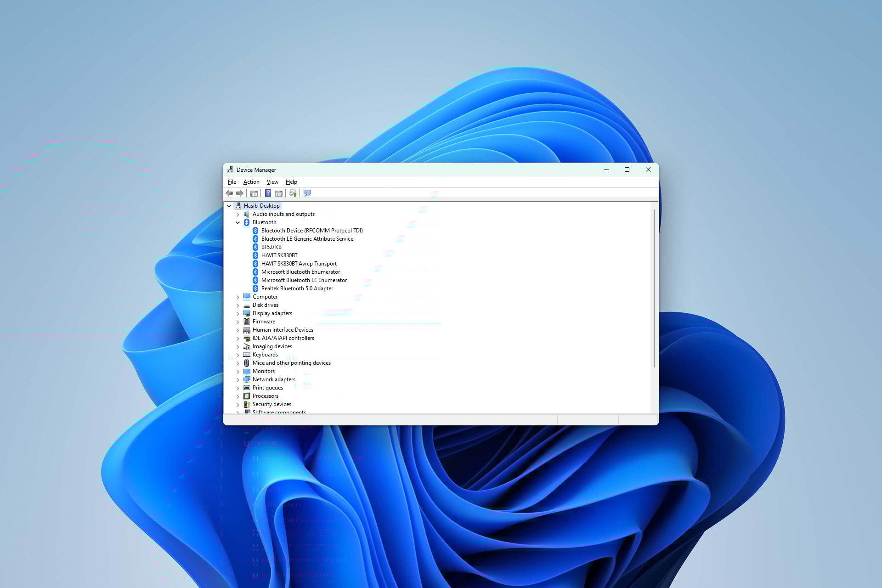Click the Firmware chip icon
This screenshot has width=882, height=588.
tap(247, 322)
